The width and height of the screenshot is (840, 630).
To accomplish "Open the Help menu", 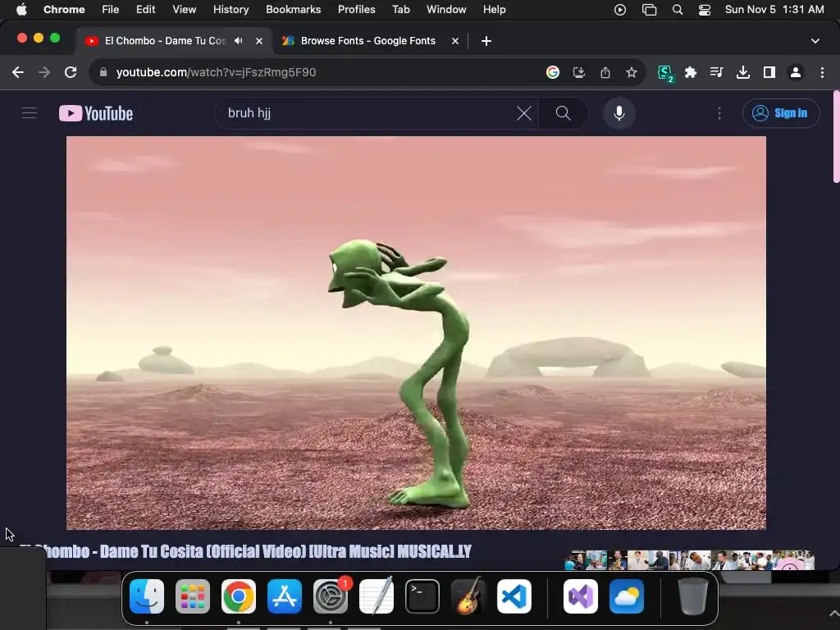I will tap(495, 10).
